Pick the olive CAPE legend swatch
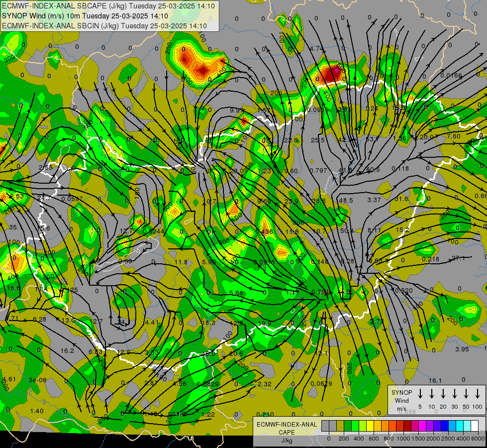487x448 pixels. 340,426
